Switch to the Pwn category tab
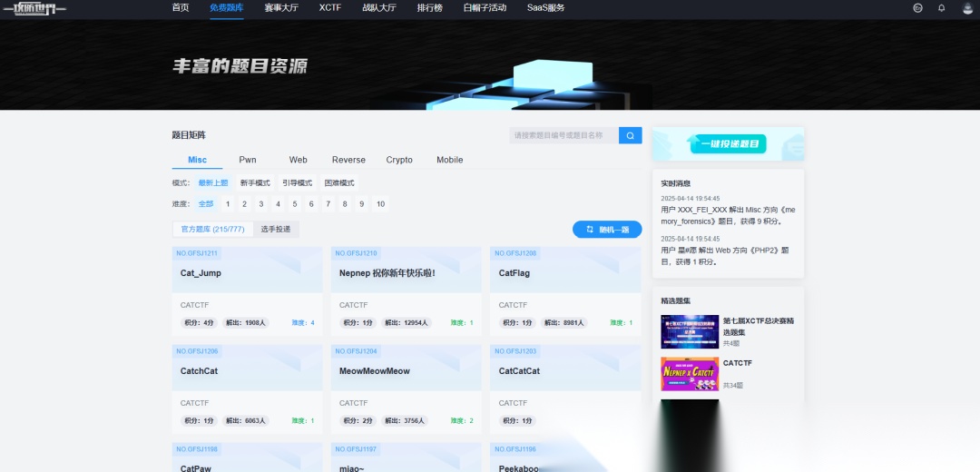Image resolution: width=980 pixels, height=472 pixels. pos(248,160)
